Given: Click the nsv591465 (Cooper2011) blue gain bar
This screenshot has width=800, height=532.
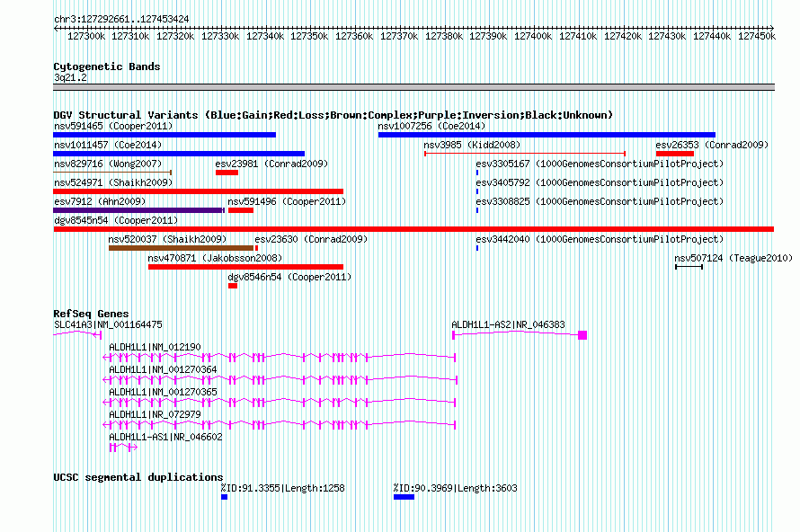Looking at the screenshot, I should pos(164,135).
